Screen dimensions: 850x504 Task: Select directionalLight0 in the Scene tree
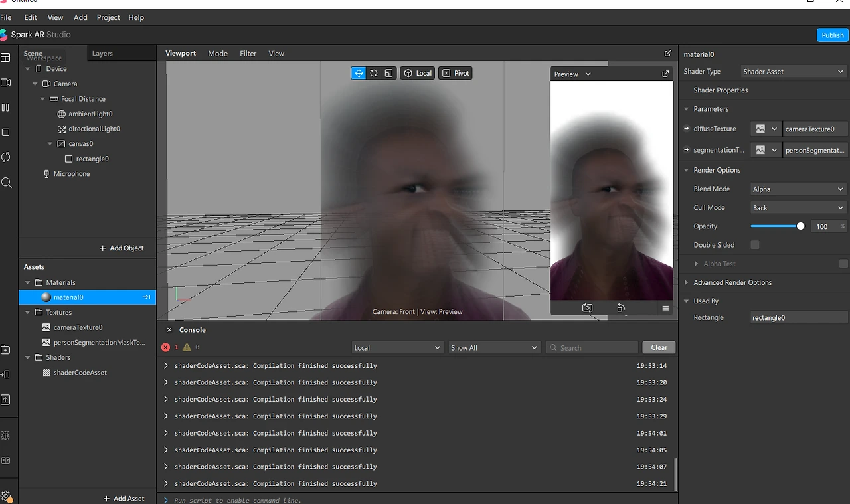[x=94, y=129]
